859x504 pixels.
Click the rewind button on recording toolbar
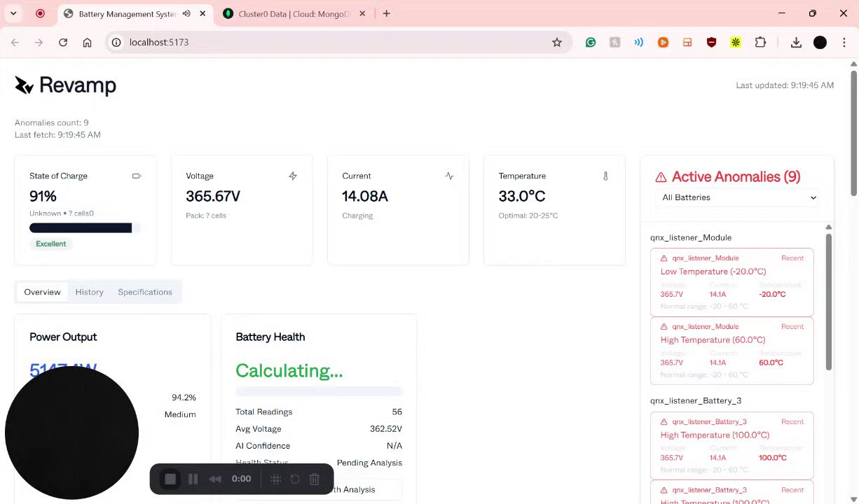215,479
